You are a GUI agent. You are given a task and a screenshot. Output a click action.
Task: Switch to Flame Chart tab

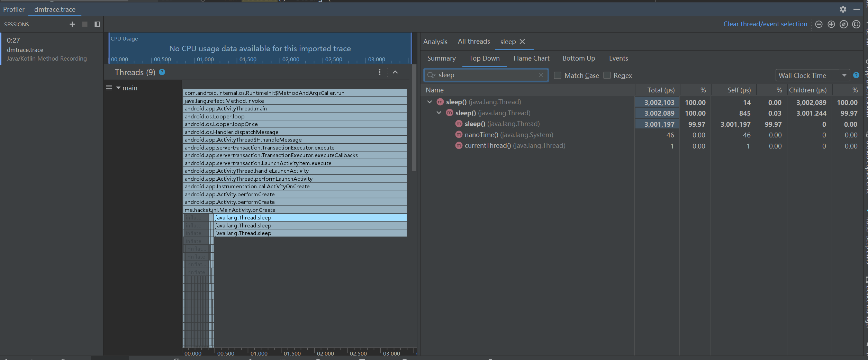click(x=531, y=58)
